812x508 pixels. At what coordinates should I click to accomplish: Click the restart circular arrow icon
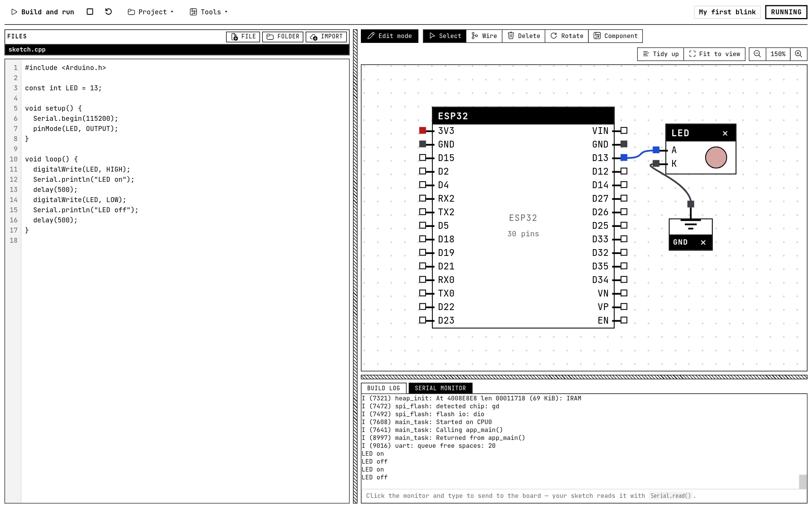[x=109, y=12]
